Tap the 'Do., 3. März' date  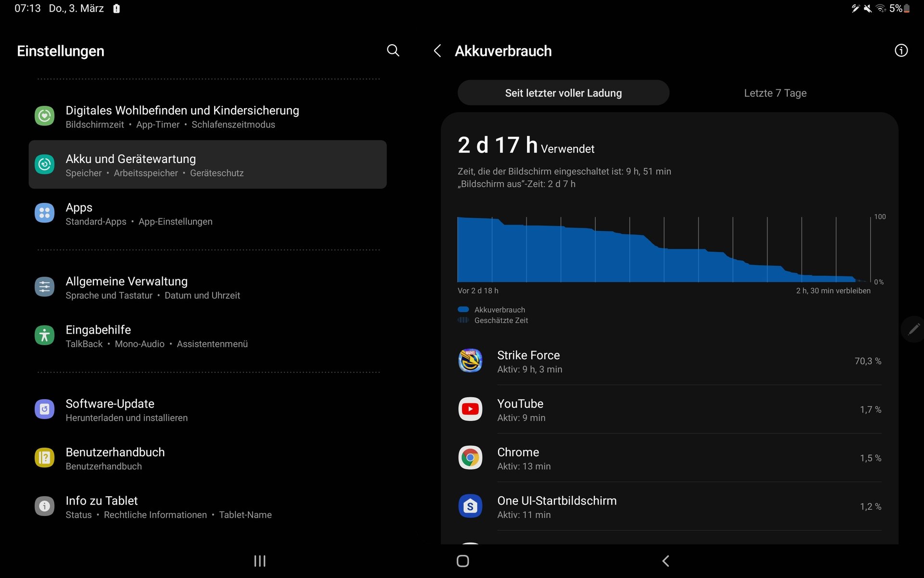point(76,8)
